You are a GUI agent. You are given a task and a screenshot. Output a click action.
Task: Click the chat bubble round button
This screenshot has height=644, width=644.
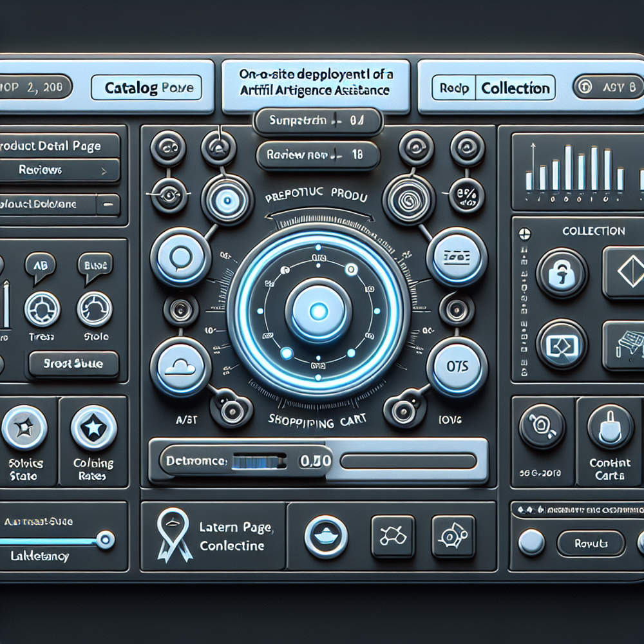click(181, 257)
